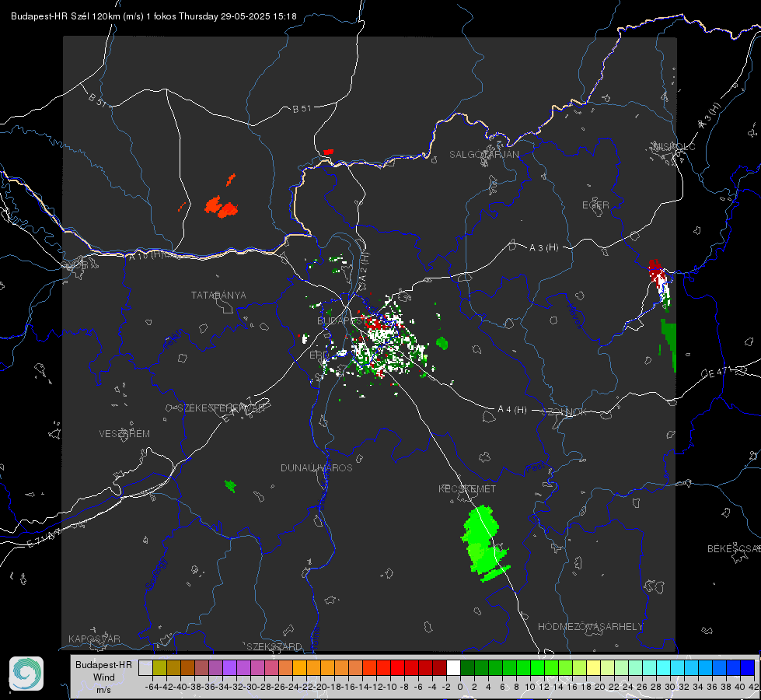Click the large bright green echo near Kecskemét
The height and width of the screenshot is (700, 761).
coord(483,541)
